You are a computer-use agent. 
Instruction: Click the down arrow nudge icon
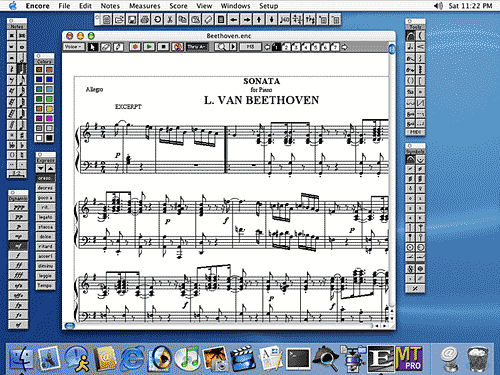272,20
